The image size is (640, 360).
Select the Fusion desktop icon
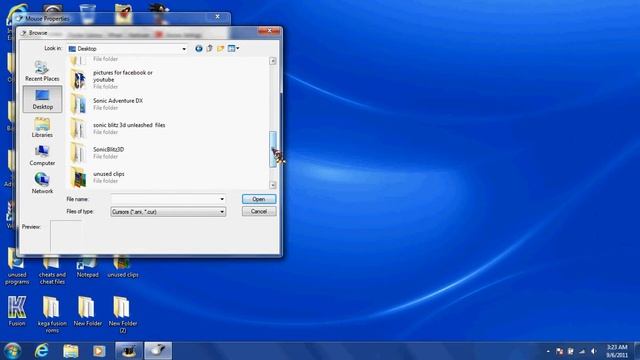pyautogui.click(x=17, y=311)
